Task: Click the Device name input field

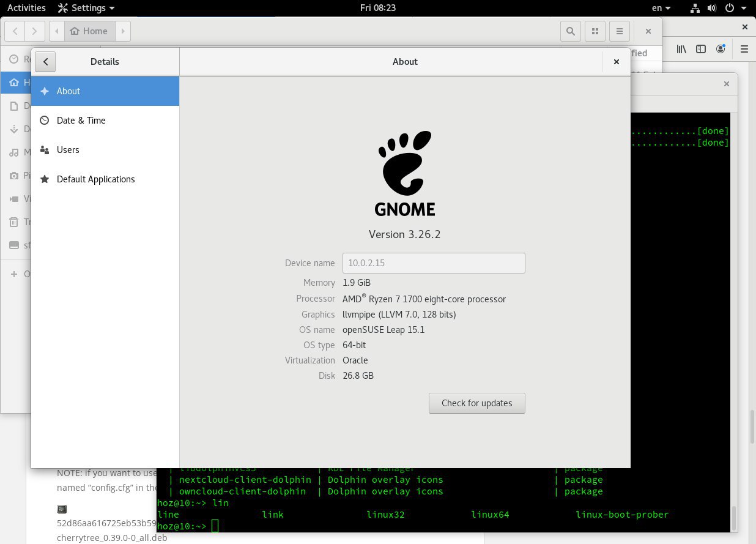Action: click(x=434, y=263)
